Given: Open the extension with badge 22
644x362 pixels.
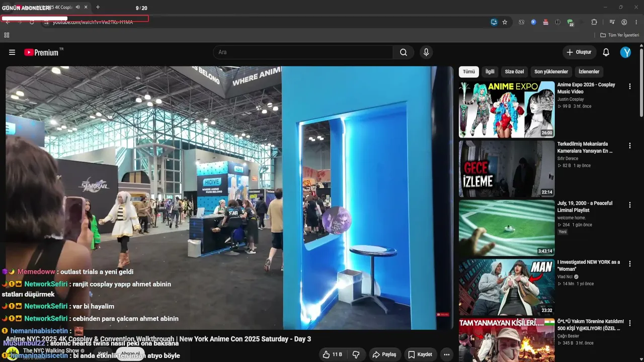Looking at the screenshot, I should coord(570,23).
